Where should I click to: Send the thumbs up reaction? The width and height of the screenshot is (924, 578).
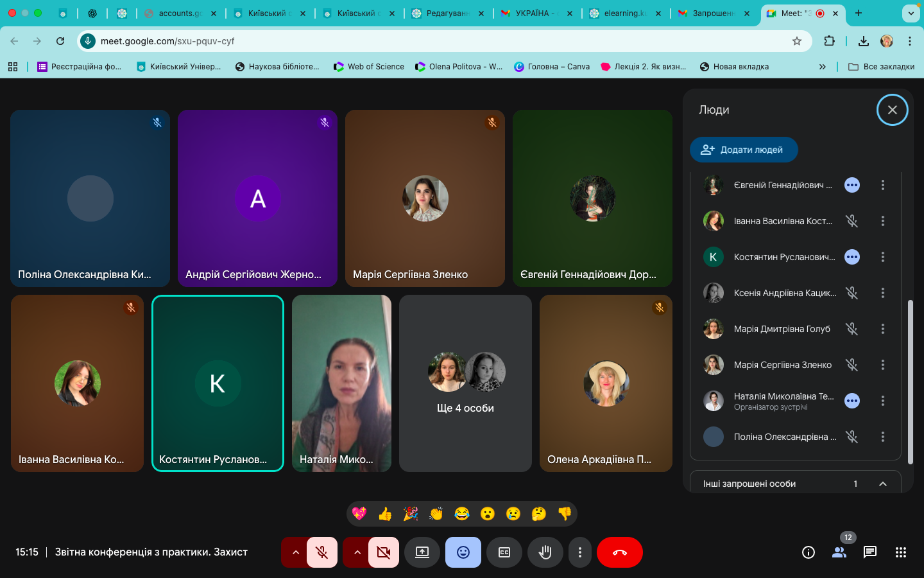385,514
